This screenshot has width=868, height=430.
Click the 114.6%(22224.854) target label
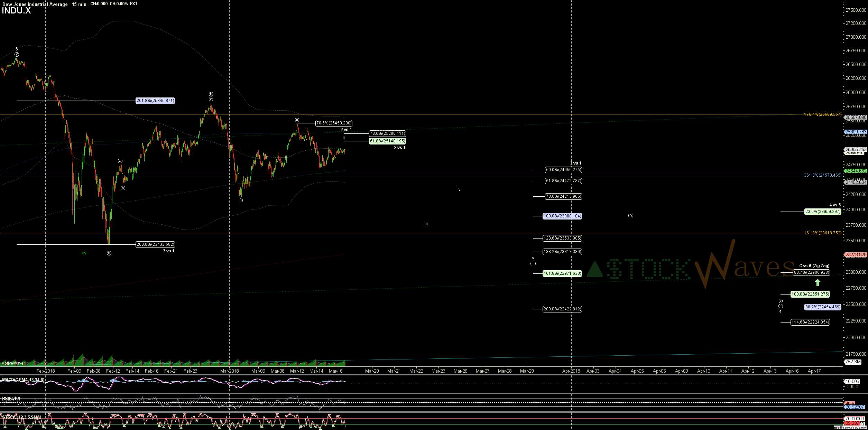[x=810, y=322]
